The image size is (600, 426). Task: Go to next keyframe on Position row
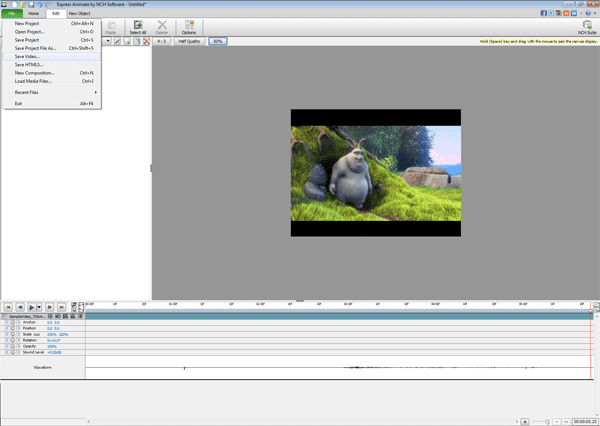tap(18, 328)
